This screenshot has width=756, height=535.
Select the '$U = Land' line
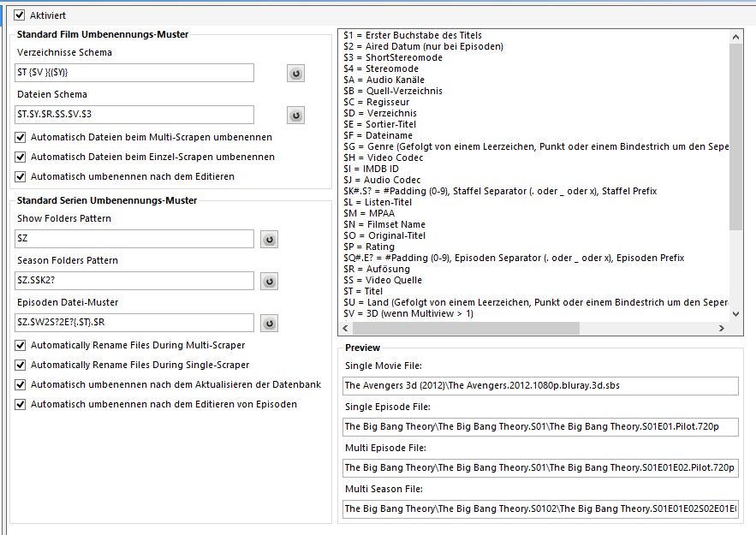[536, 302]
